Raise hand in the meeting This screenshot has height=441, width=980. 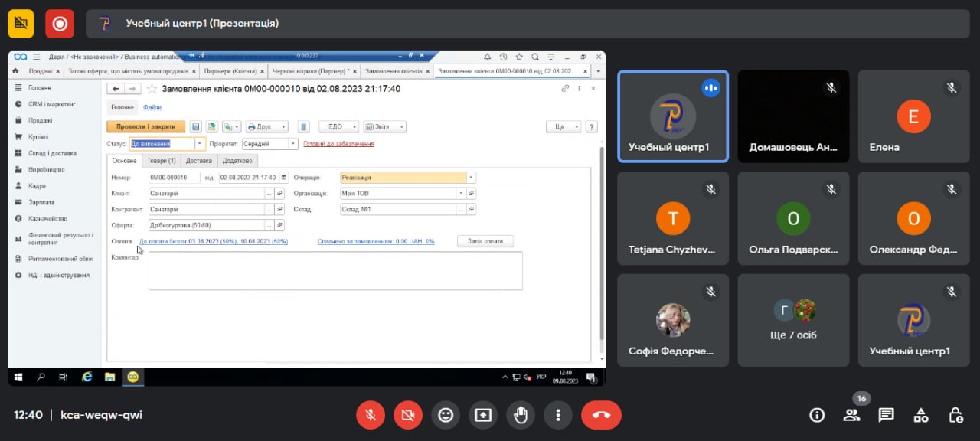tap(521, 415)
